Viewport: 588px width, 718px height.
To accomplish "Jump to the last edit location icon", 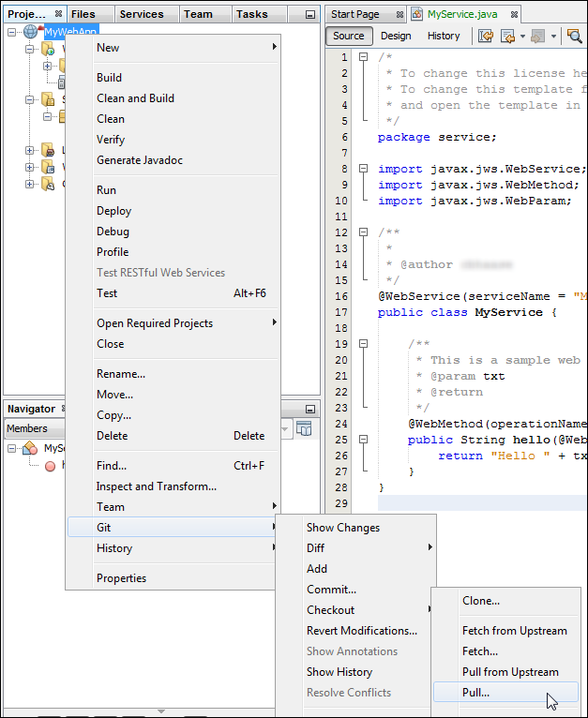I will (x=486, y=36).
